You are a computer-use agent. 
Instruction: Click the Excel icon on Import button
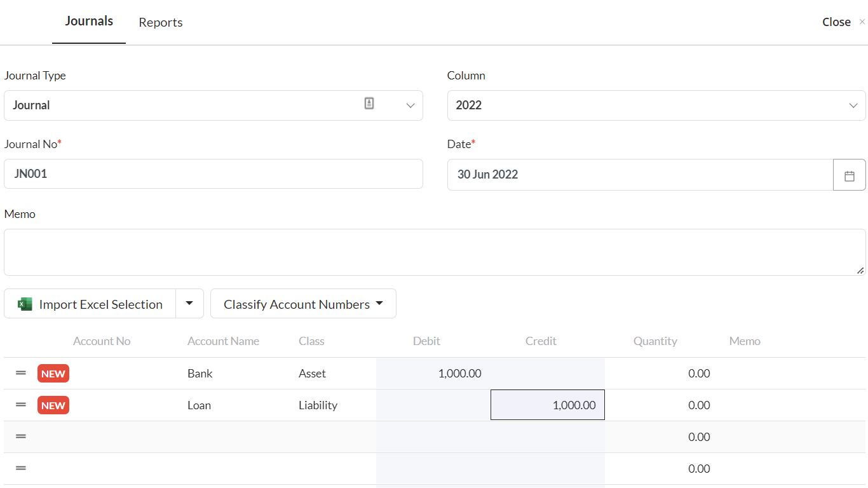(x=25, y=304)
